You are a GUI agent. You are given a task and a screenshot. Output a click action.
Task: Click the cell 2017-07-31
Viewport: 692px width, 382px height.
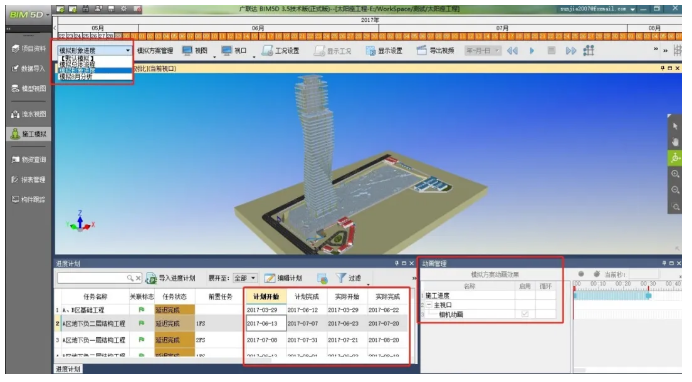[x=306, y=340]
